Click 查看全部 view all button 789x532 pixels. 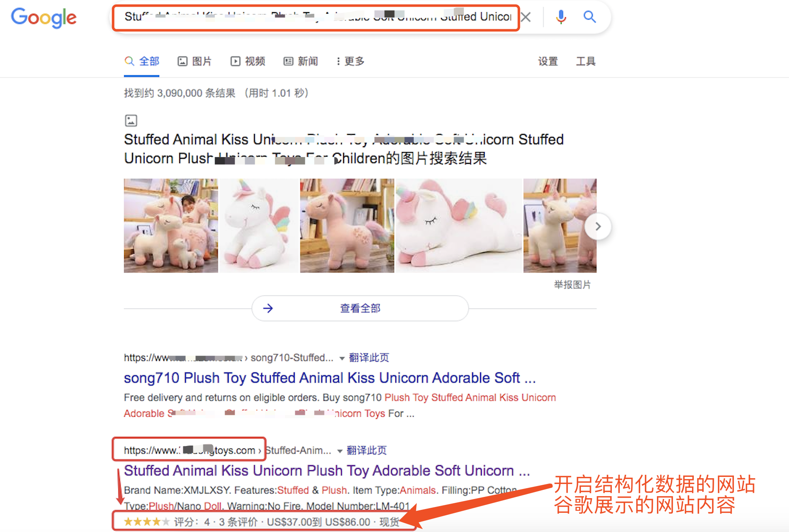(360, 308)
